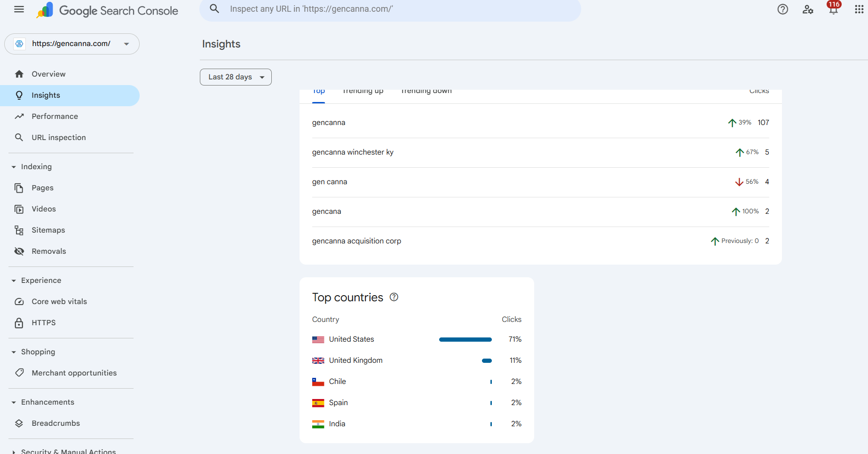
Task: Go to the Performance report
Action: coord(55,117)
